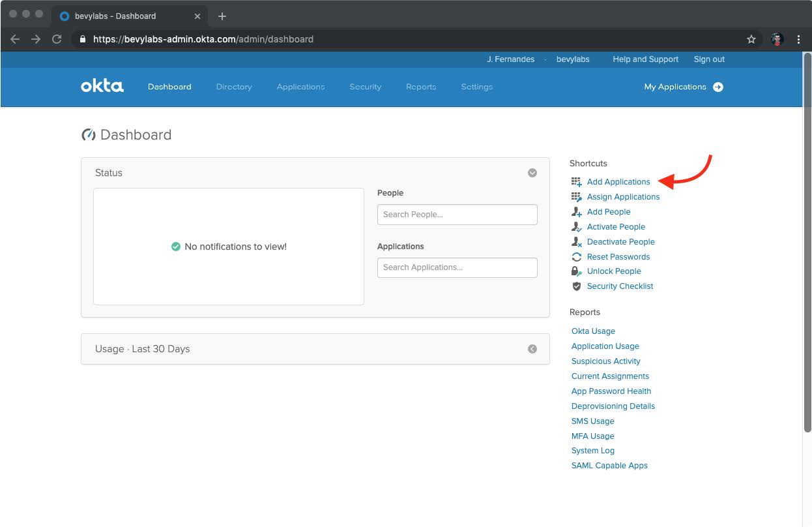Click the Okta logo in header

102,86
